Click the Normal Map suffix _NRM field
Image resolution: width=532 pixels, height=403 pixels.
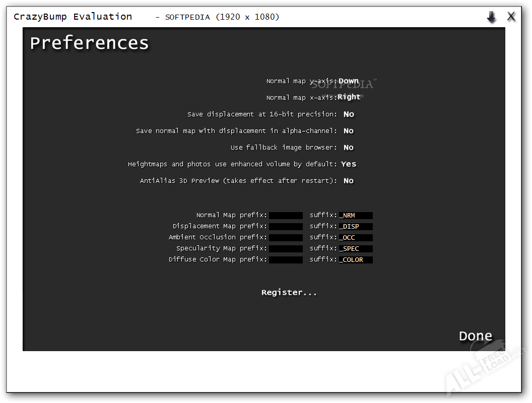tap(356, 216)
